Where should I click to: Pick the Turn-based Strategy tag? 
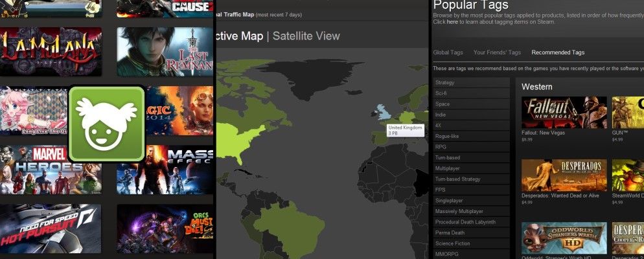(472, 179)
